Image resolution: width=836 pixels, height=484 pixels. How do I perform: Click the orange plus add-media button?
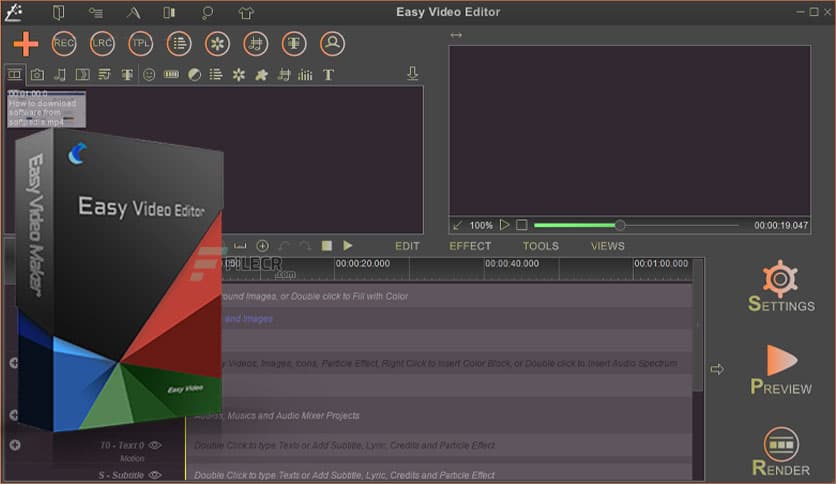(x=26, y=44)
